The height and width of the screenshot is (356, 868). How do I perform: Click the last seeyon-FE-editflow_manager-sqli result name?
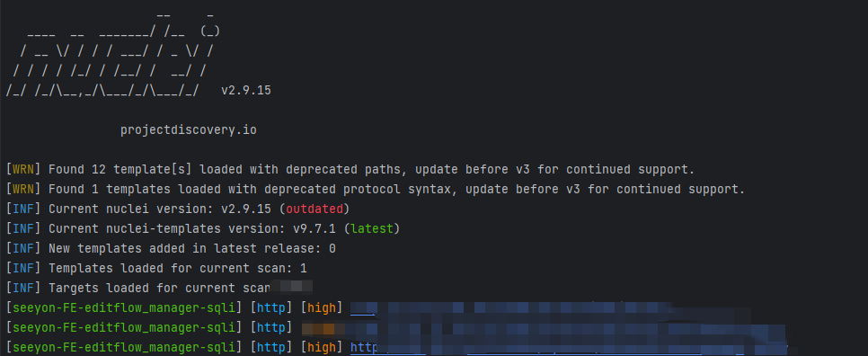coord(124,348)
